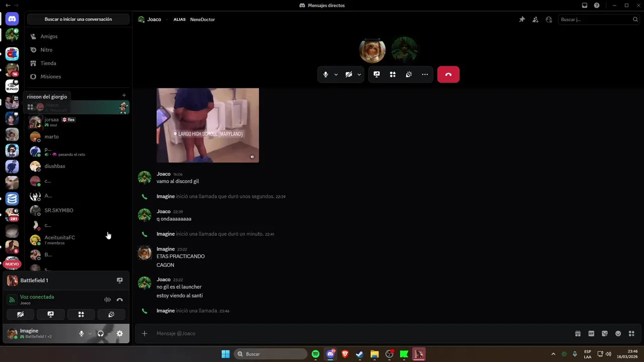Open Misiones in the sidebar

pyautogui.click(x=78, y=76)
